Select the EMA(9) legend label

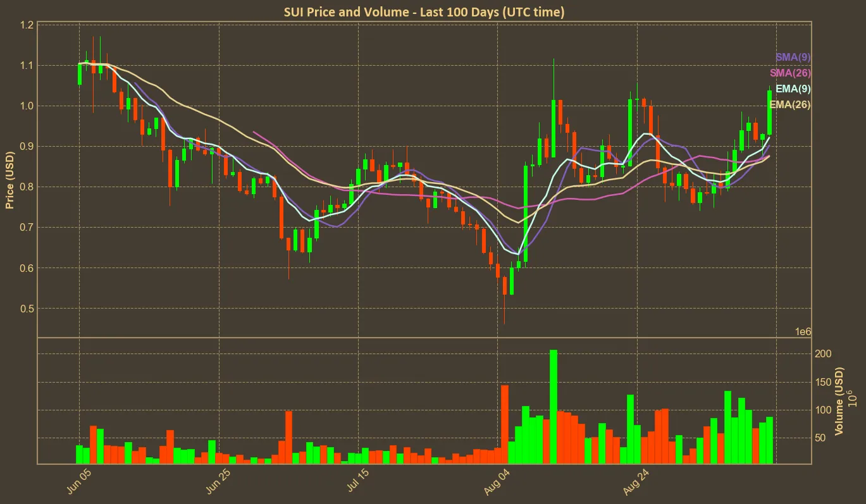tap(793, 89)
